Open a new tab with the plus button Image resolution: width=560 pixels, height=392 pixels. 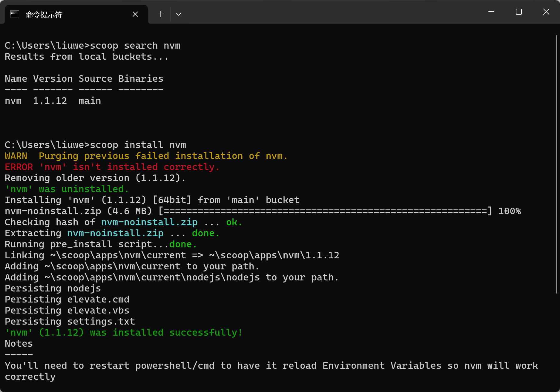pos(161,14)
